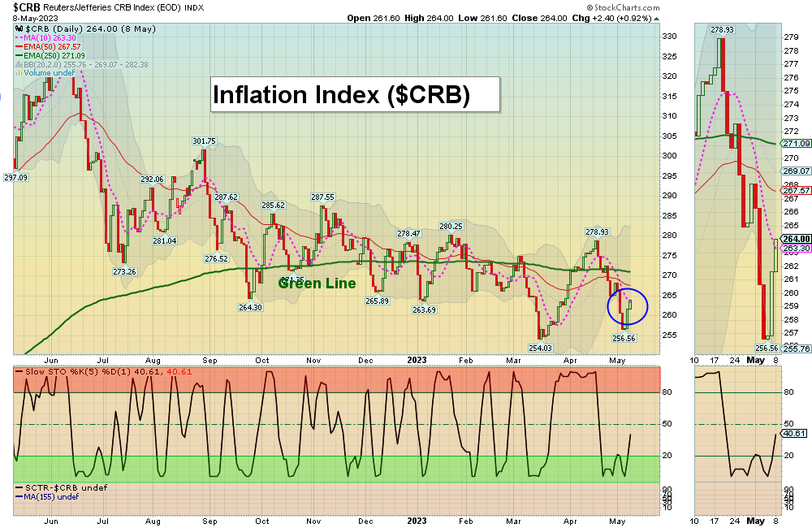
Task: Click the blue circle annotation near 256.56
Action: (x=628, y=307)
